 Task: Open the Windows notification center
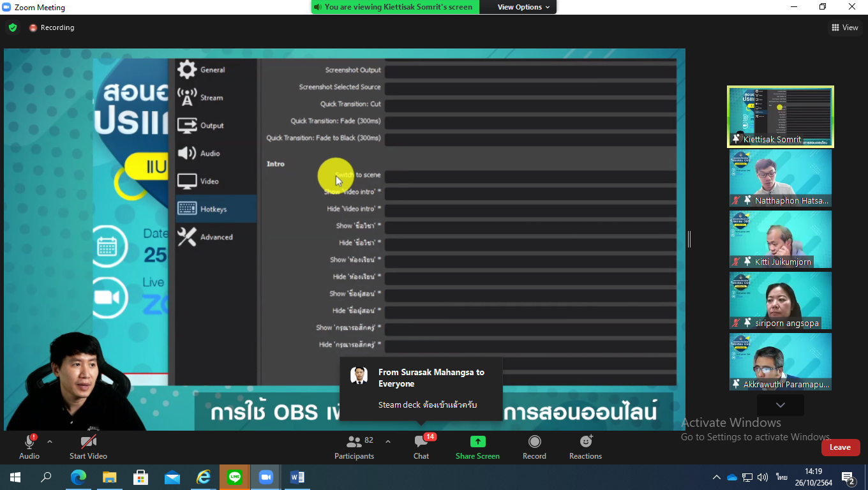point(849,478)
